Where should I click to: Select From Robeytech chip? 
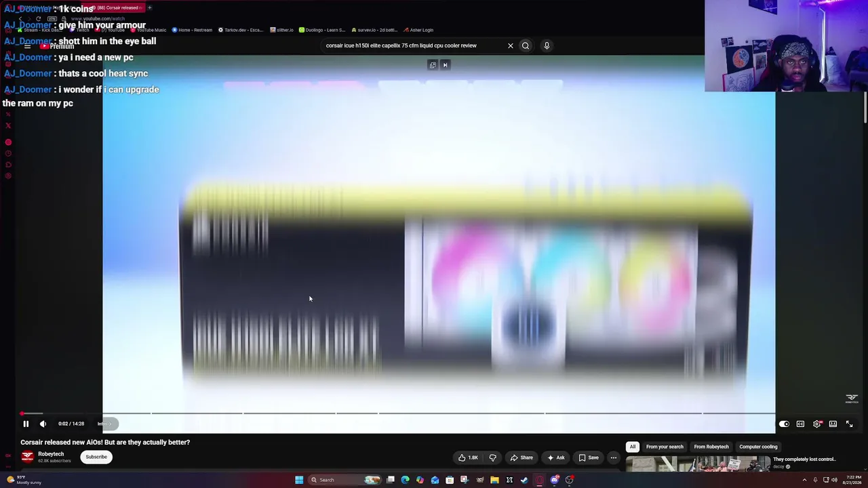pos(711,447)
